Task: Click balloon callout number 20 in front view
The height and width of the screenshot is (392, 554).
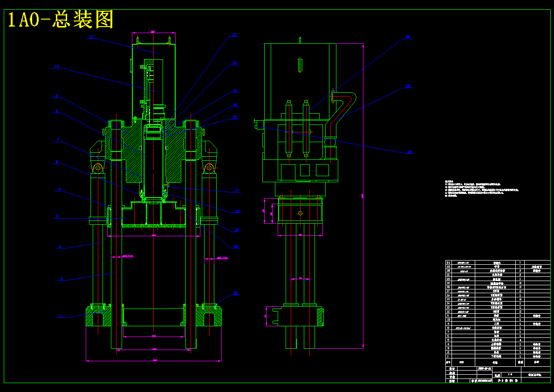Action: (236, 247)
